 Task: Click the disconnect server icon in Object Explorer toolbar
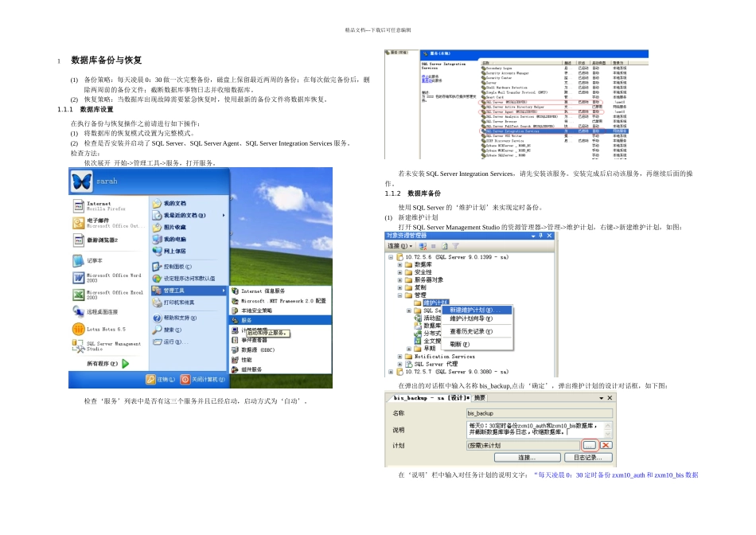[423, 246]
